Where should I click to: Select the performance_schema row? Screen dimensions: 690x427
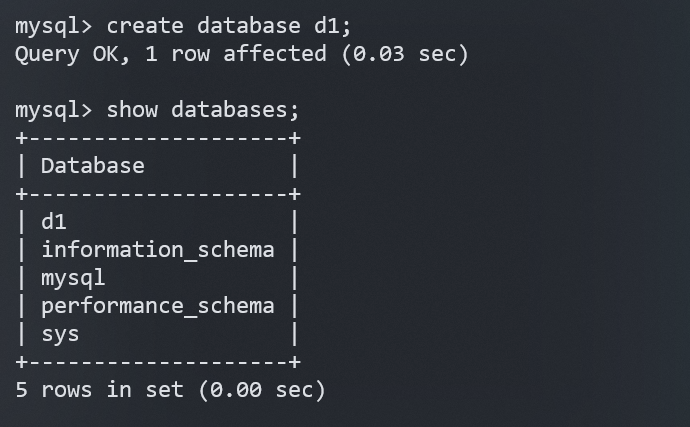(157, 305)
